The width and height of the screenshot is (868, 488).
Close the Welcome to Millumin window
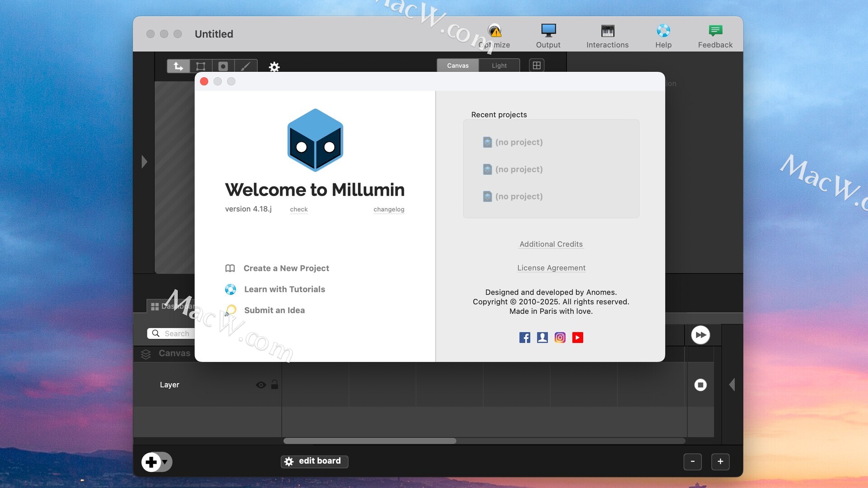[x=204, y=81]
